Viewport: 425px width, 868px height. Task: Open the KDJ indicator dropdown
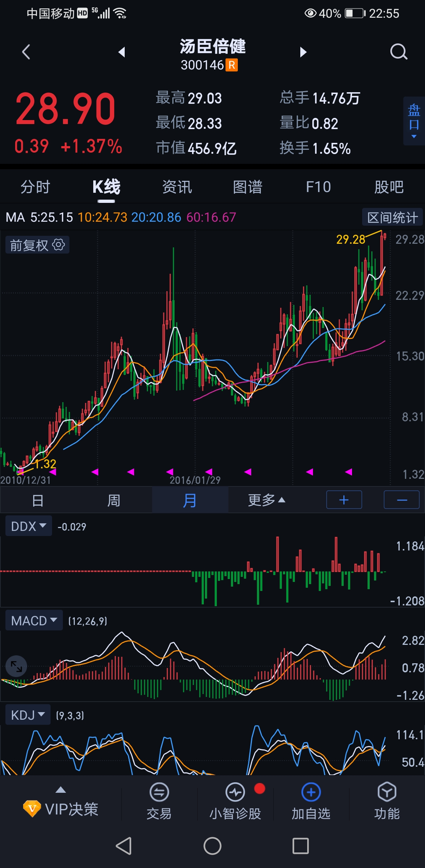tap(28, 715)
